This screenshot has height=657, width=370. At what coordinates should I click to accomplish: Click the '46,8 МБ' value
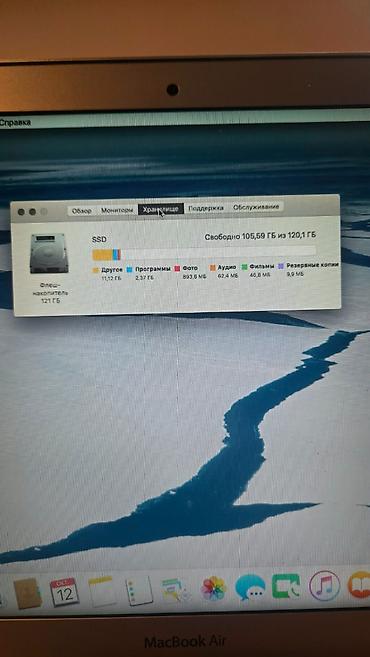(x=259, y=275)
